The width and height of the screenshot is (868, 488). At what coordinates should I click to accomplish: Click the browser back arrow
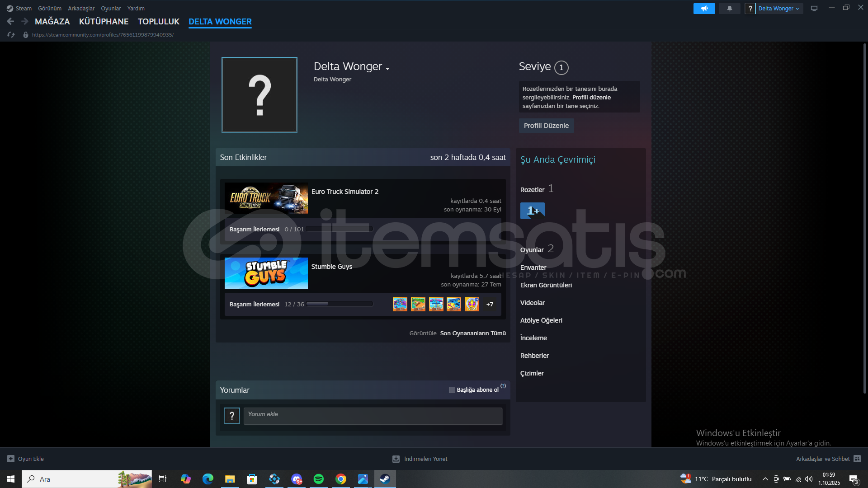point(10,21)
